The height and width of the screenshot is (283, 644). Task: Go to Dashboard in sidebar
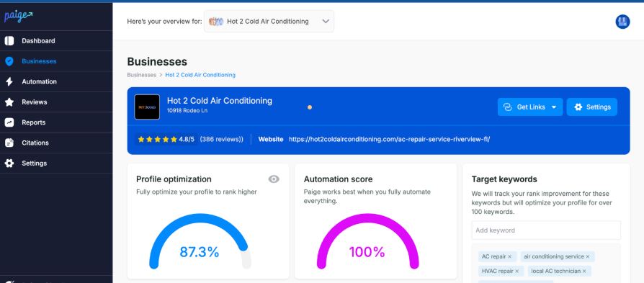coord(56,41)
